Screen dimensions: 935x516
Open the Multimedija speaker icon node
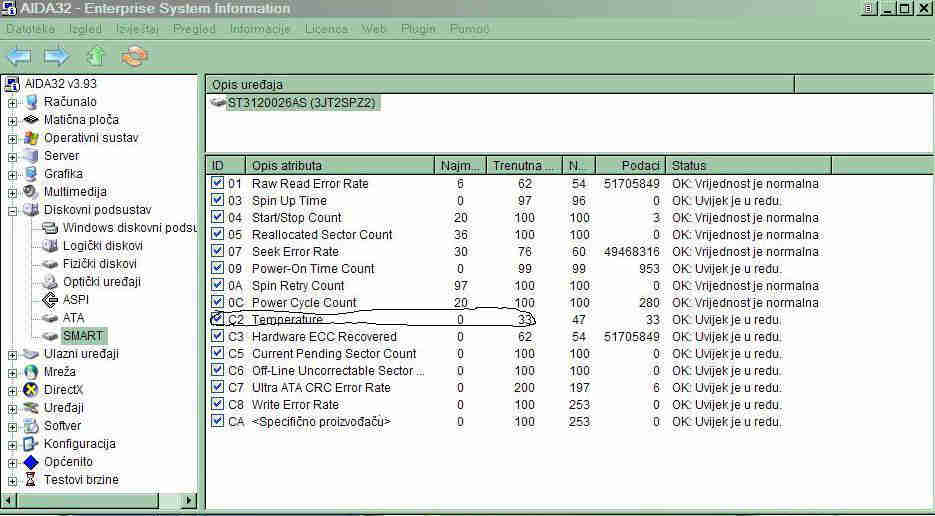(31, 192)
